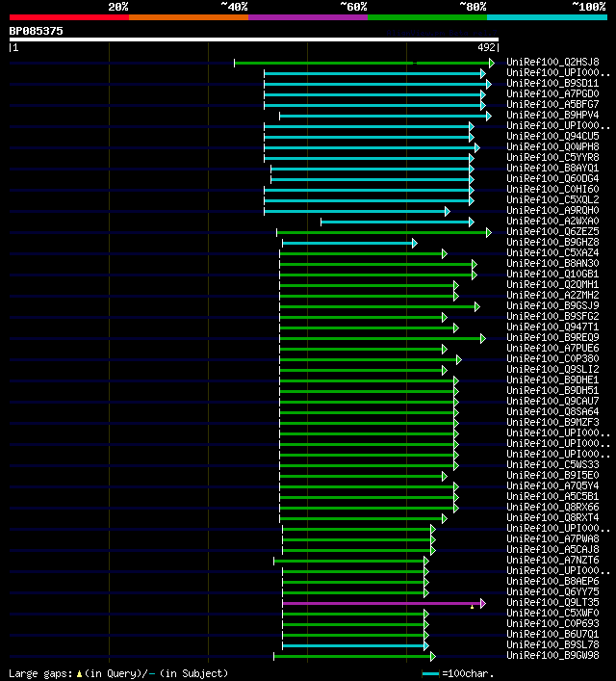Select the UniRef100_A2WXA0 label
616x681 pixels.
[x=552, y=222]
